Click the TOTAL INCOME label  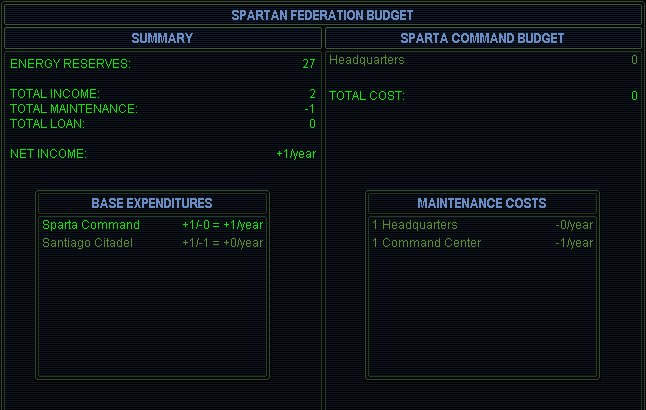(x=55, y=94)
